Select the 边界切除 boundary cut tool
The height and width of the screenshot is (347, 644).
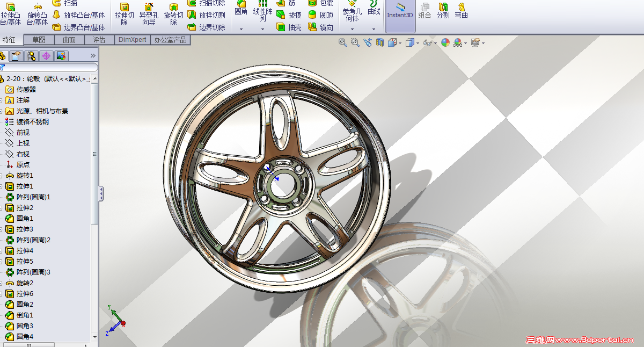[206, 27]
